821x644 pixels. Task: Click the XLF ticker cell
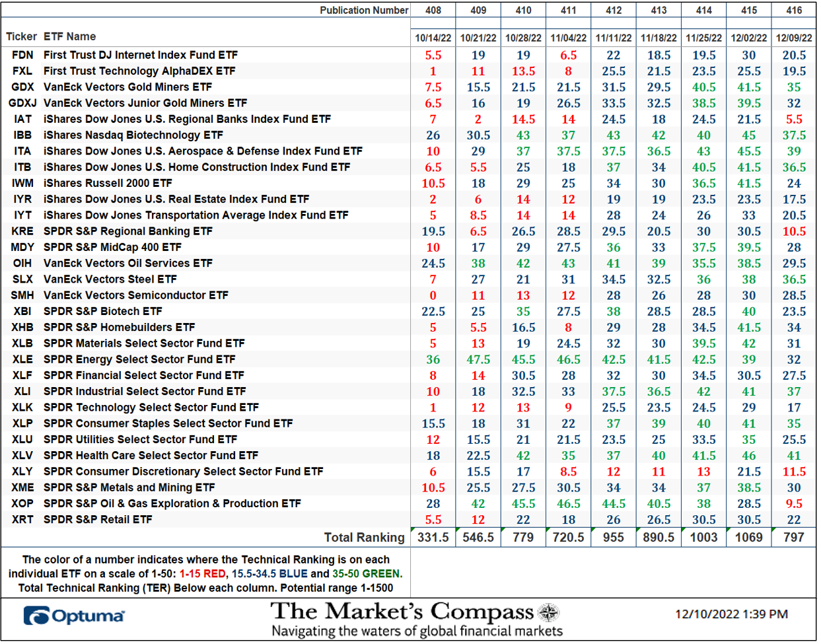(22, 375)
